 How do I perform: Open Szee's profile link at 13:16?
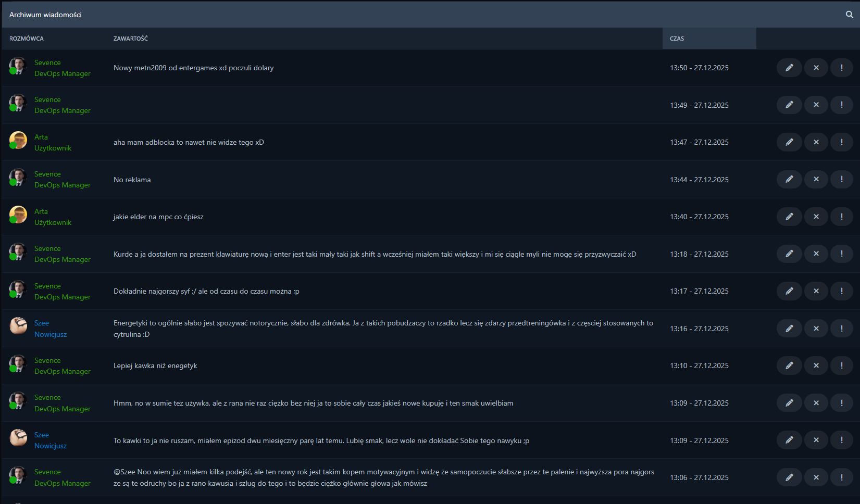[x=42, y=323]
